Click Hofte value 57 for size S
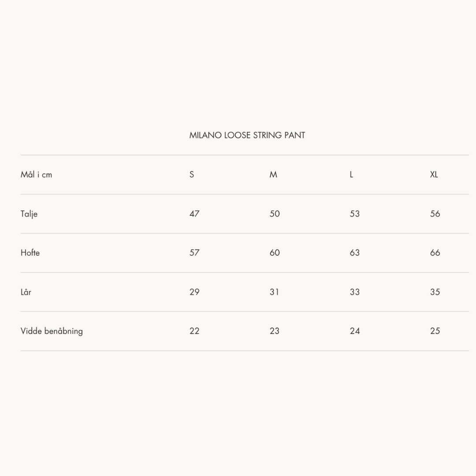Image resolution: width=476 pixels, height=476 pixels. [194, 253]
